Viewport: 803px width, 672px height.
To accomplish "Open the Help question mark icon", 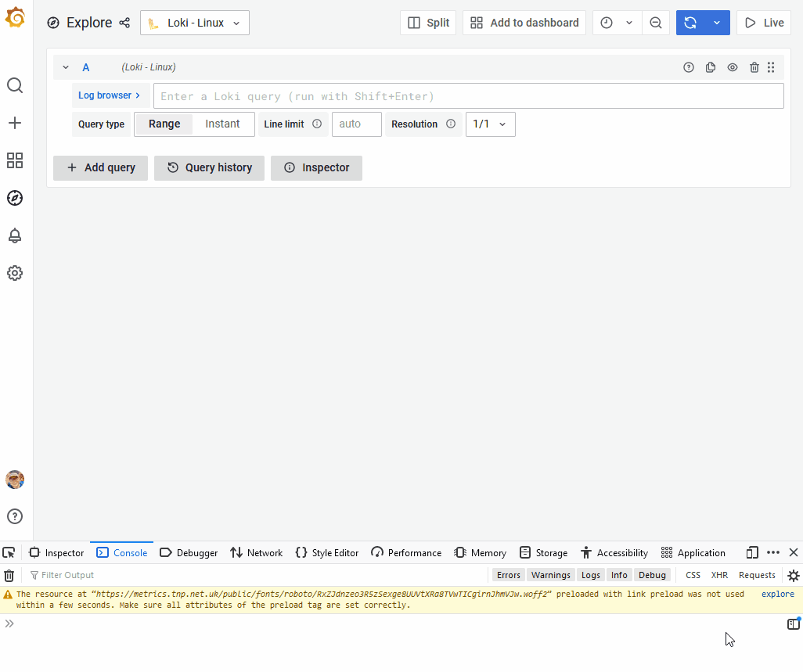I will point(15,516).
